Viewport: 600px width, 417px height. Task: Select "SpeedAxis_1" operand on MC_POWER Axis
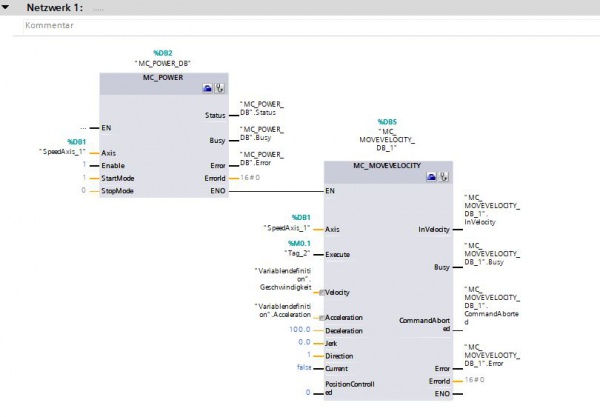point(63,152)
